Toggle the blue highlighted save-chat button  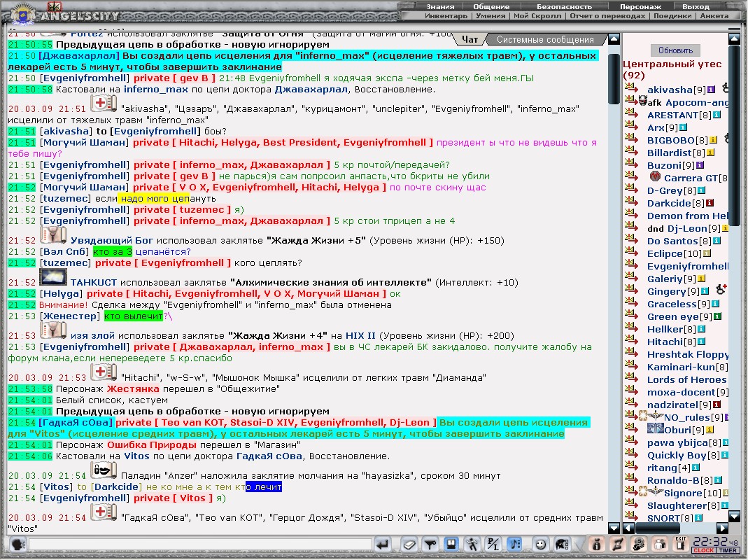pyautogui.click(x=451, y=544)
